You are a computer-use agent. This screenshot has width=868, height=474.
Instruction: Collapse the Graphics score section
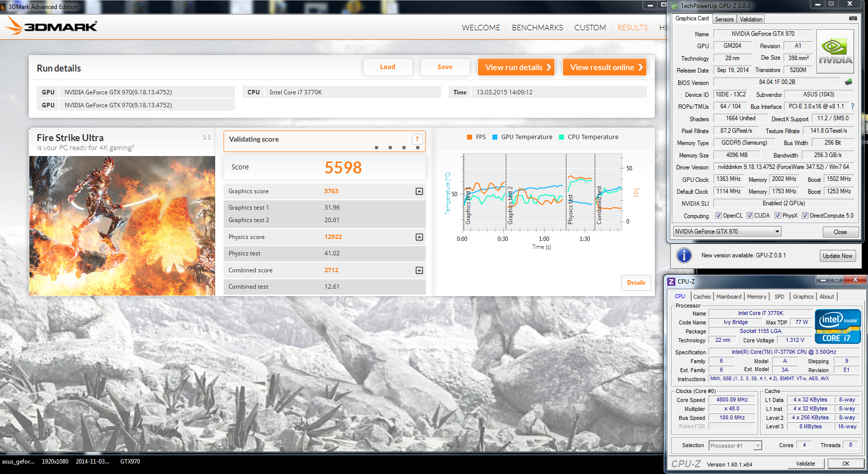coord(419,191)
